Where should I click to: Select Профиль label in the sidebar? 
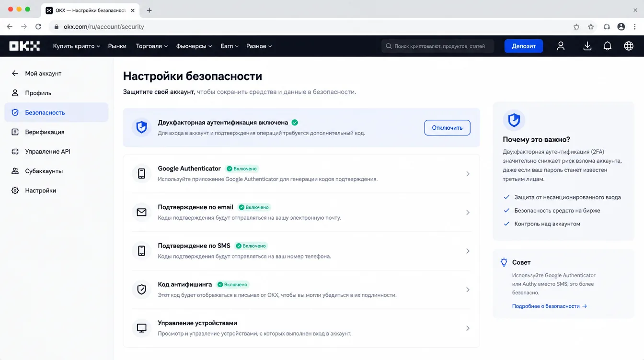pyautogui.click(x=38, y=93)
